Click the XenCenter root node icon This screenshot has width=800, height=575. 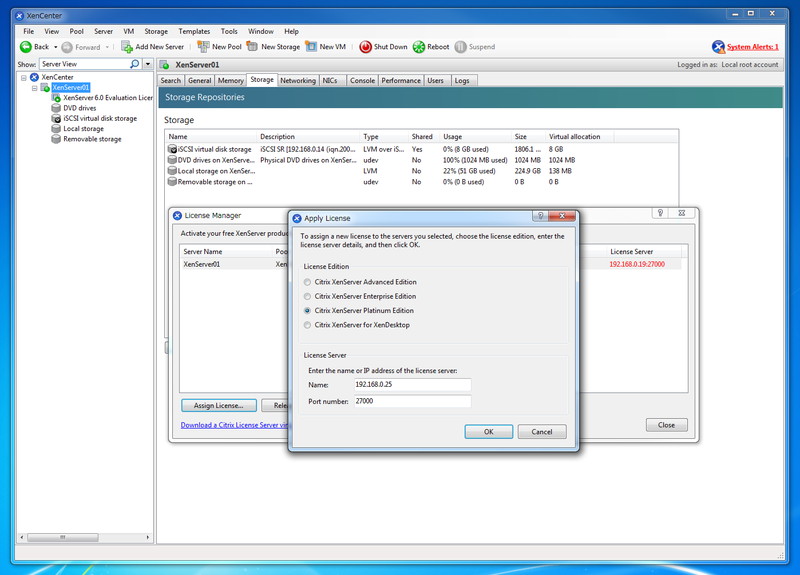click(x=34, y=77)
